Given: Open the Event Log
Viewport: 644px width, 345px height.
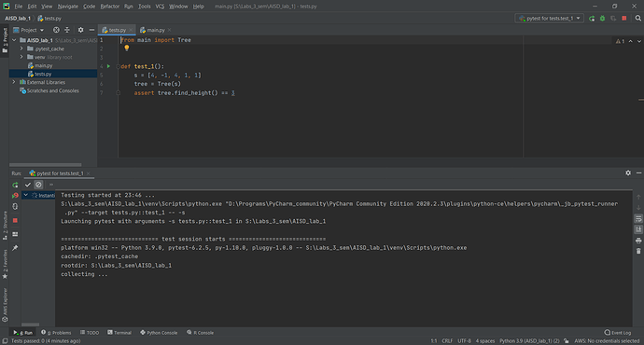Looking at the screenshot, I should tap(618, 333).
